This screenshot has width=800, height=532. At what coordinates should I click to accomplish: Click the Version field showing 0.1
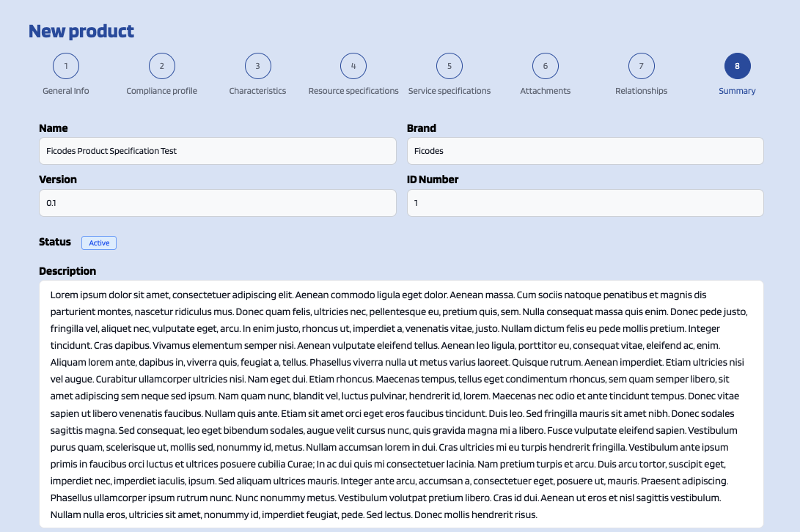pos(217,203)
